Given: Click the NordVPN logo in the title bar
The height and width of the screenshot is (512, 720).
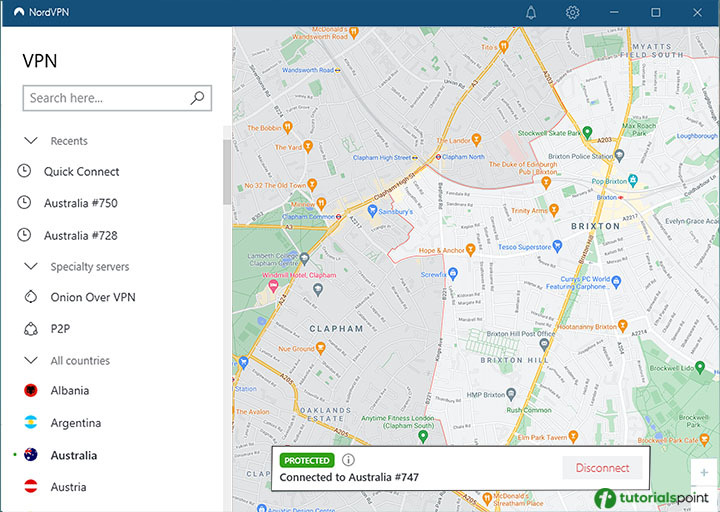Looking at the screenshot, I should pos(19,12).
